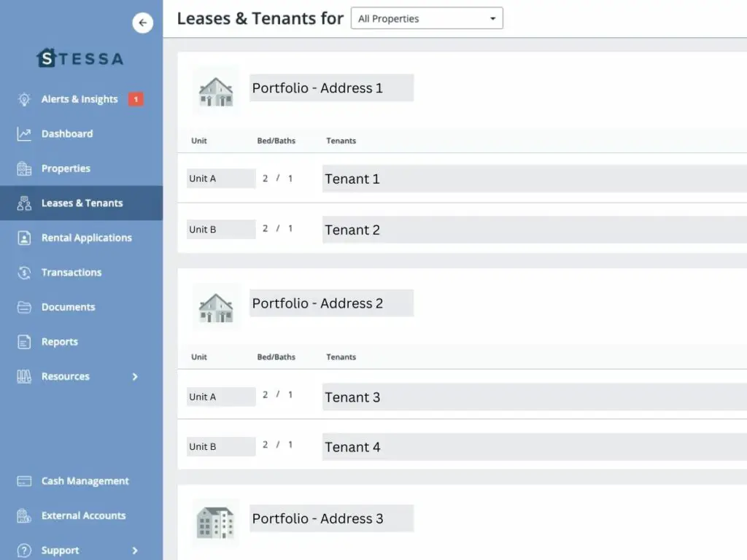Click Bed/Baths value in Tenant 1 row
747x560 pixels.
tap(277, 178)
